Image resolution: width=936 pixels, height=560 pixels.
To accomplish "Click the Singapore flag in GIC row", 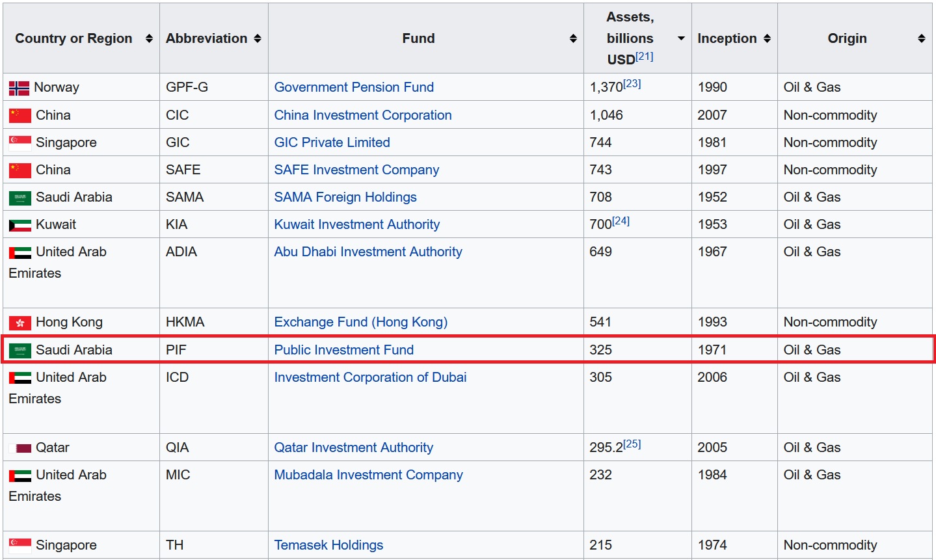I will (20, 142).
